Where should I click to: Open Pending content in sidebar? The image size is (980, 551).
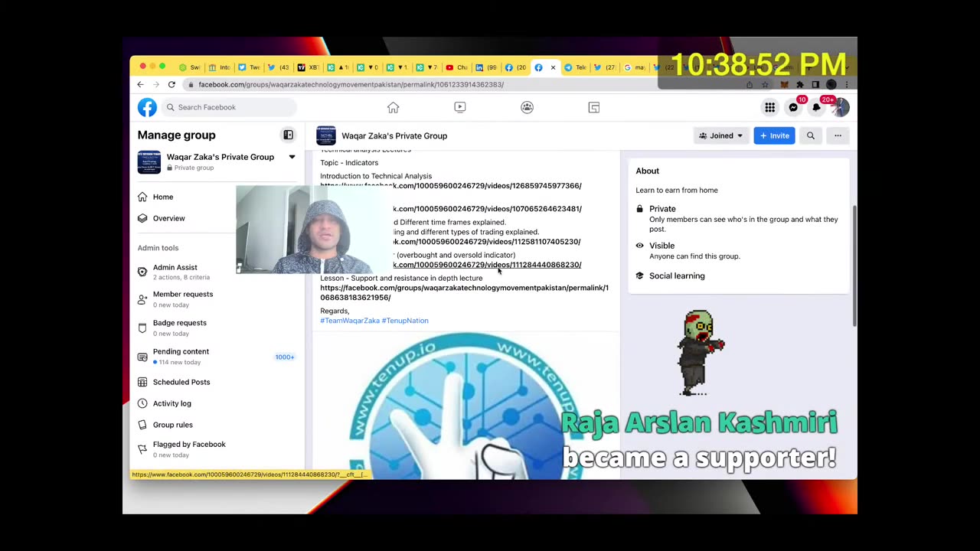217,356
